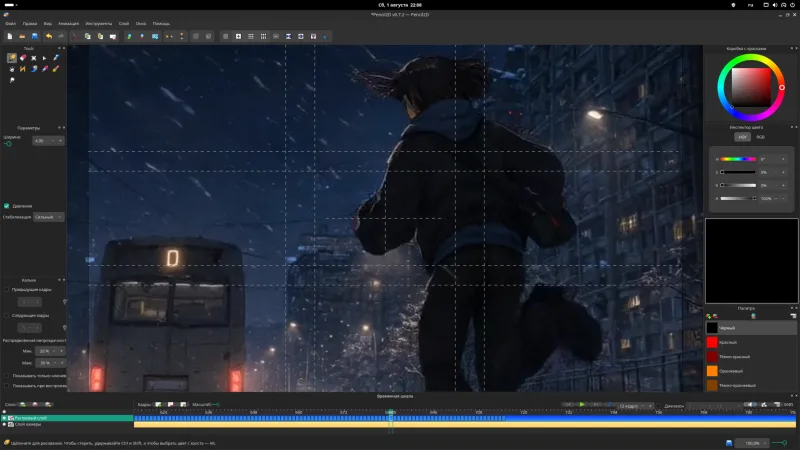Image resolution: width=800 pixels, height=450 pixels.
Task: Switch color inspector to HSV mode
Action: coord(742,137)
